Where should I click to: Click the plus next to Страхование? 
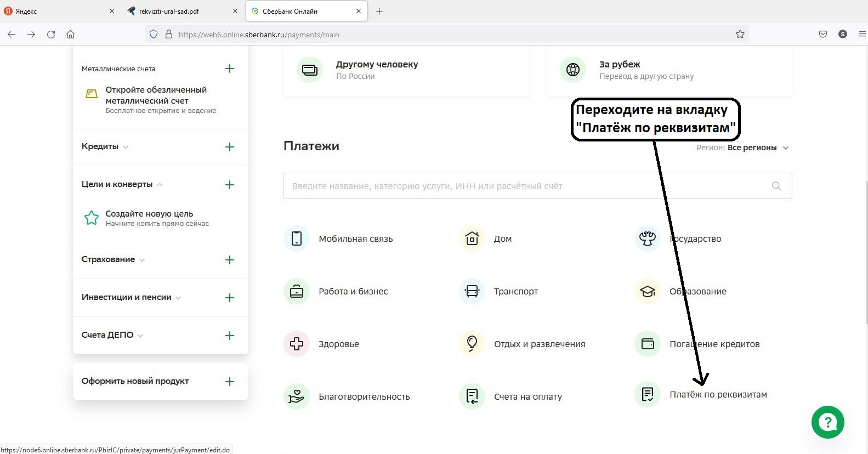click(230, 260)
